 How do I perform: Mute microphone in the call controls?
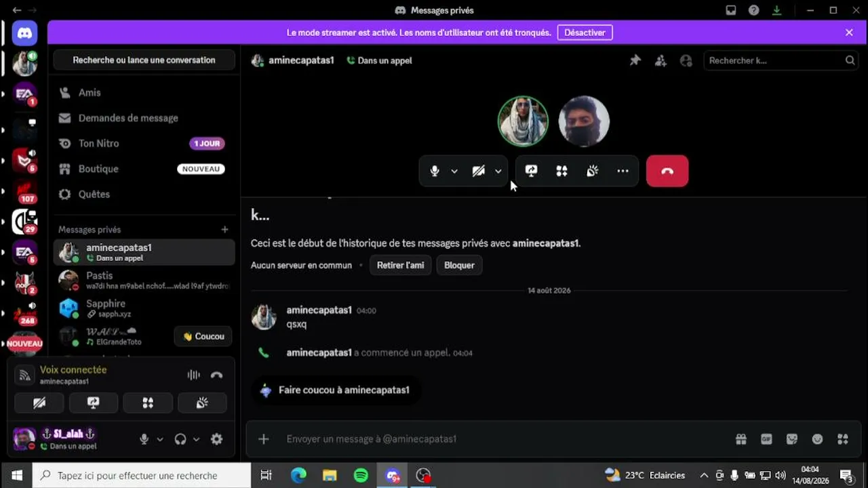click(435, 171)
